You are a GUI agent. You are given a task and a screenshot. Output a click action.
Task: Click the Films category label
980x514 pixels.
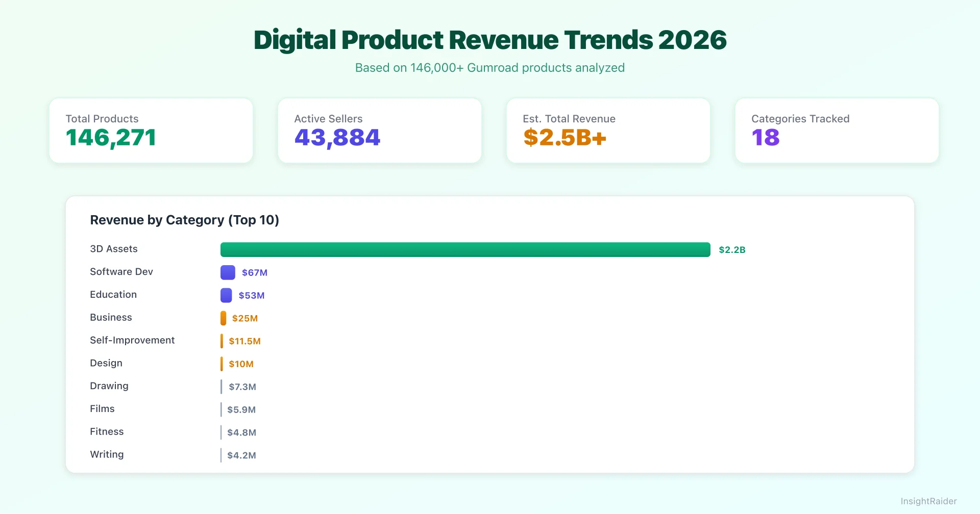[102, 408]
